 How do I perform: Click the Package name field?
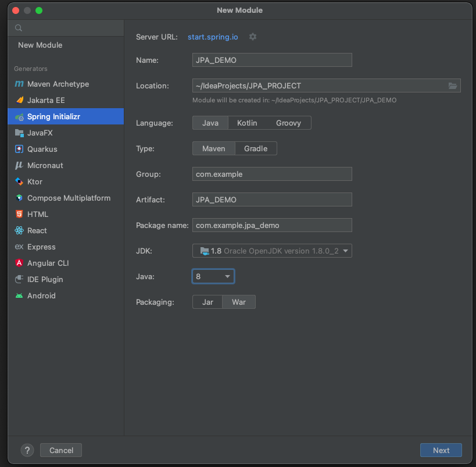point(272,225)
